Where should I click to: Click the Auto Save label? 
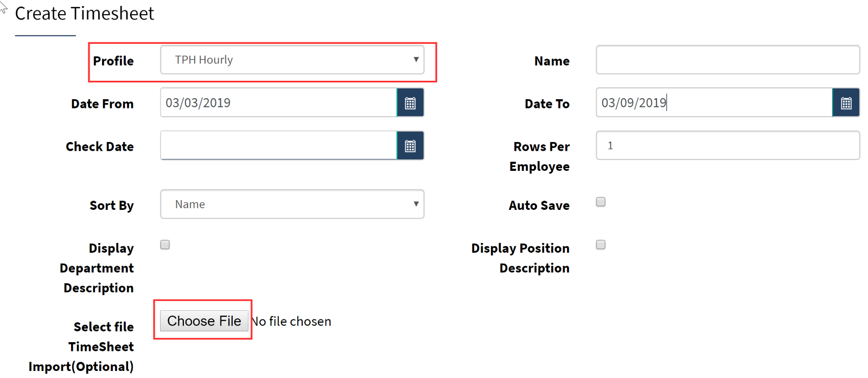pos(539,206)
